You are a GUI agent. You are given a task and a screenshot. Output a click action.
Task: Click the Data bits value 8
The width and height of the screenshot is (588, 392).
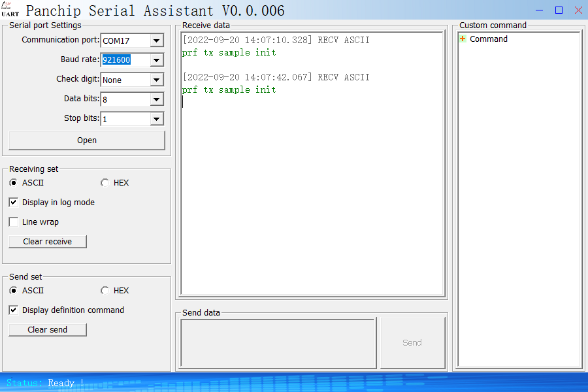tap(125, 99)
